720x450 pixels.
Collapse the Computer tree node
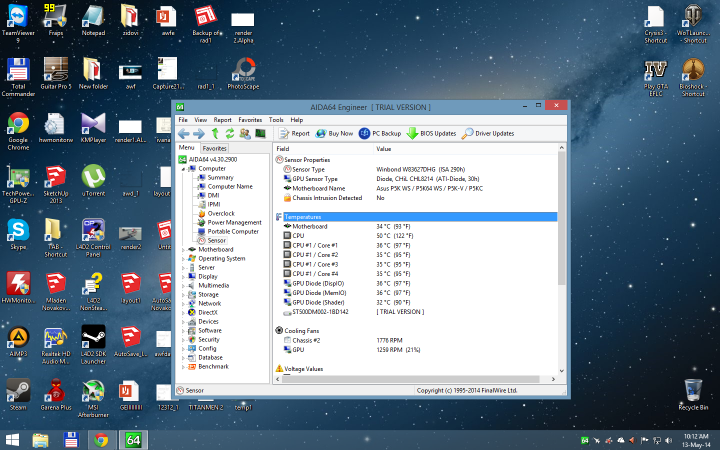pyautogui.click(x=183, y=169)
